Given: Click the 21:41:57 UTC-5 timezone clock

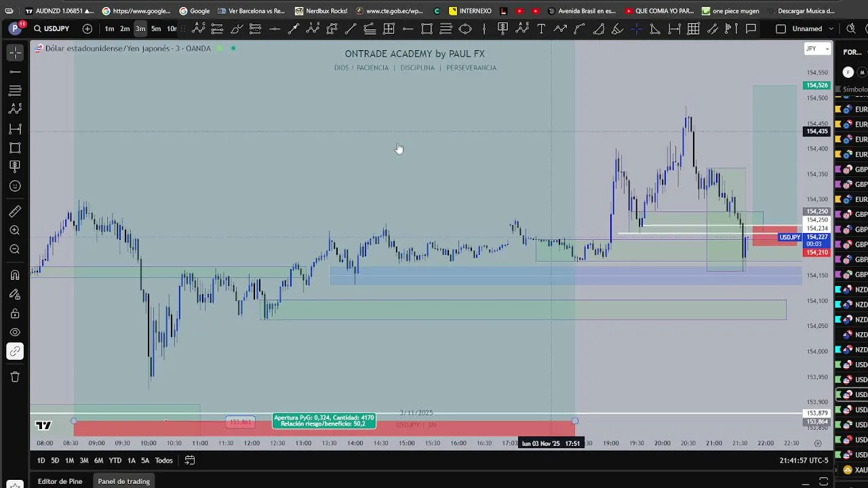Looking at the screenshot, I should click(x=804, y=460).
